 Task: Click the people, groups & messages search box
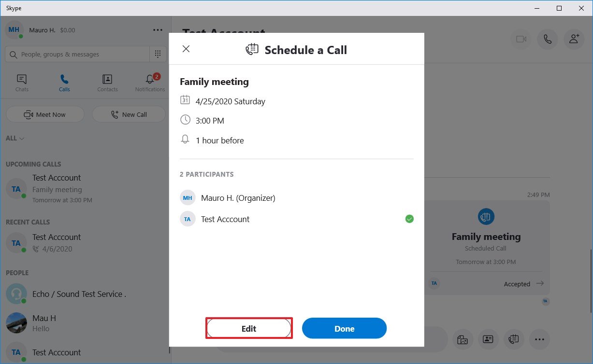click(x=77, y=54)
